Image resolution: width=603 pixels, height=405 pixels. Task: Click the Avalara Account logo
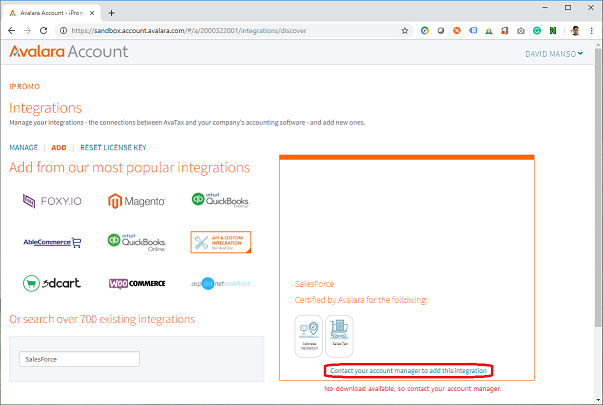68,52
